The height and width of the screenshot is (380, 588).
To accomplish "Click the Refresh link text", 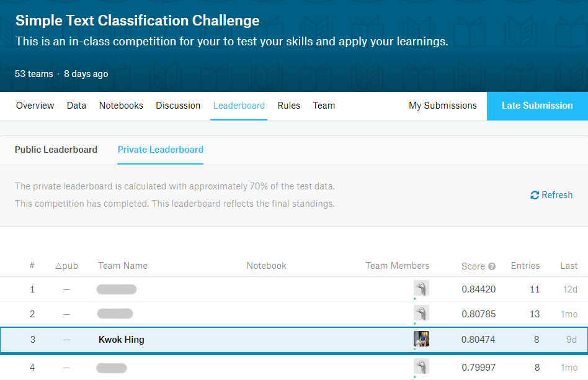I will coord(557,195).
